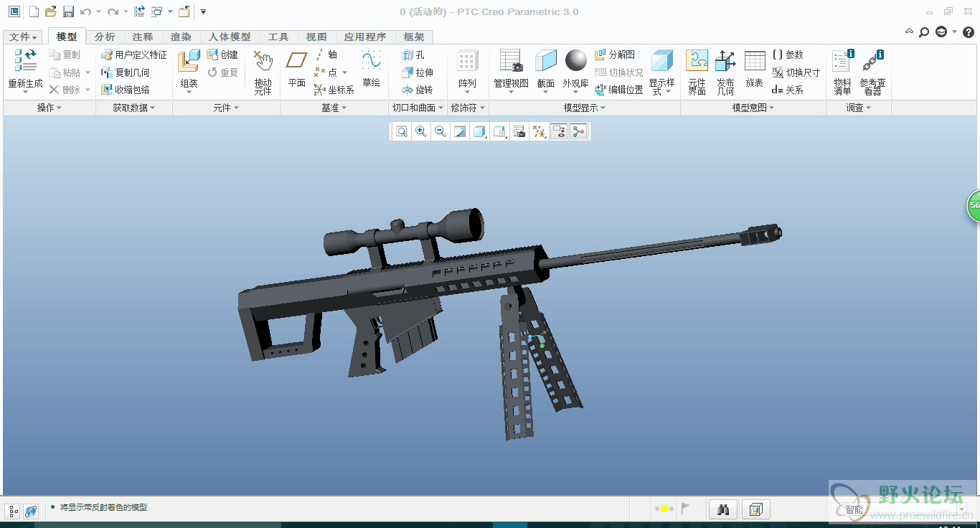Select the 复制几何 command

125,72
